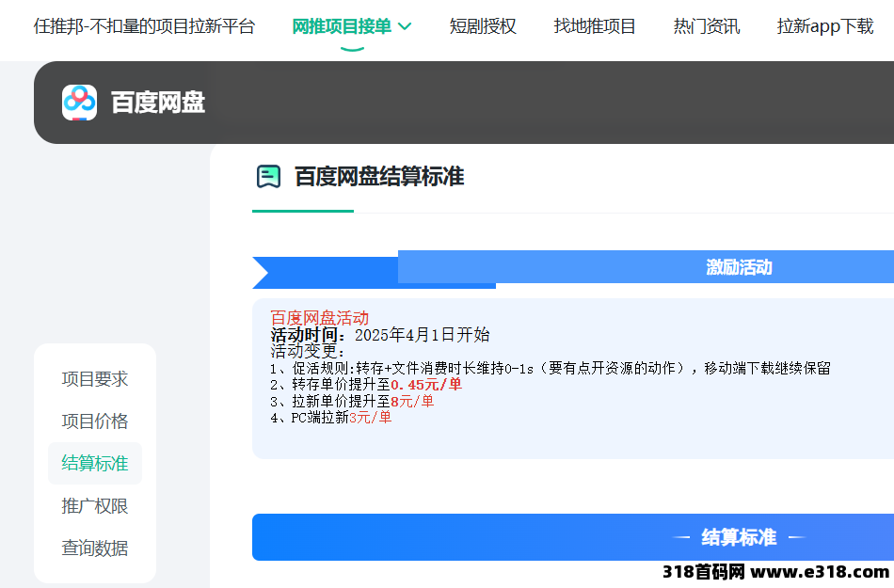Open the 热门资讯 navigation item

pyautogui.click(x=707, y=26)
